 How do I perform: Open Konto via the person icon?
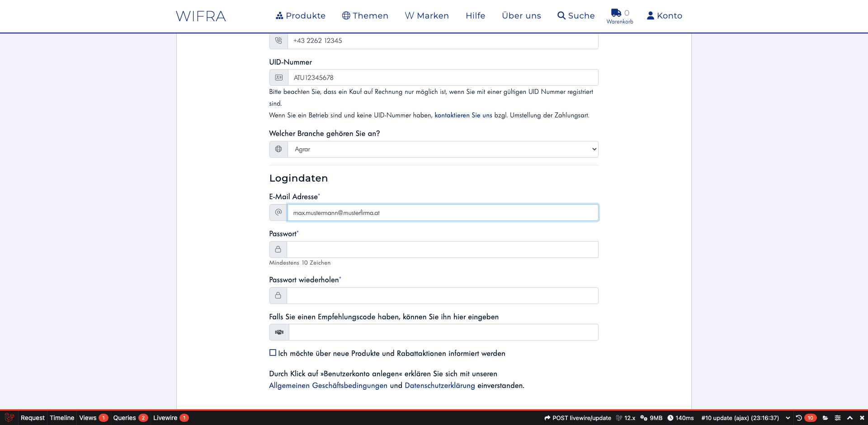pyautogui.click(x=650, y=15)
